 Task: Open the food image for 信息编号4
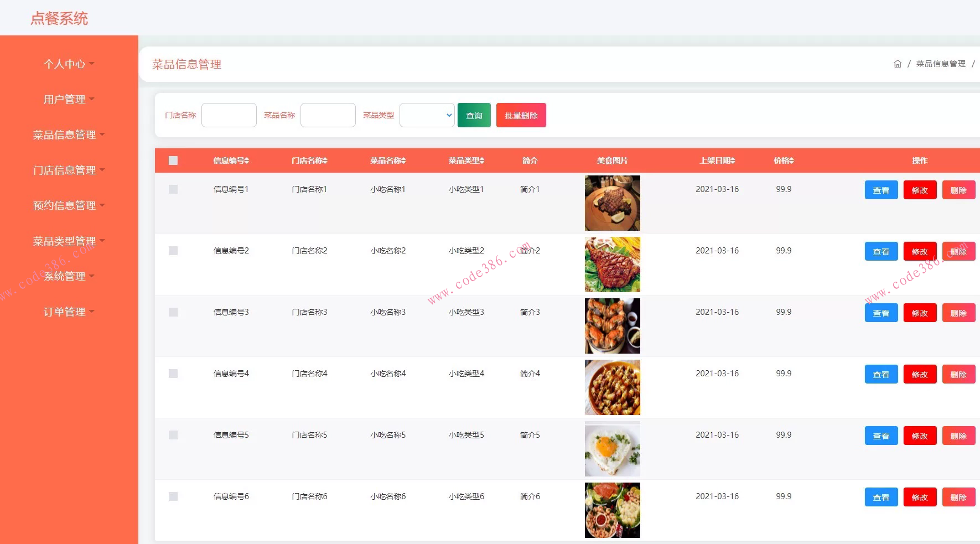tap(613, 387)
